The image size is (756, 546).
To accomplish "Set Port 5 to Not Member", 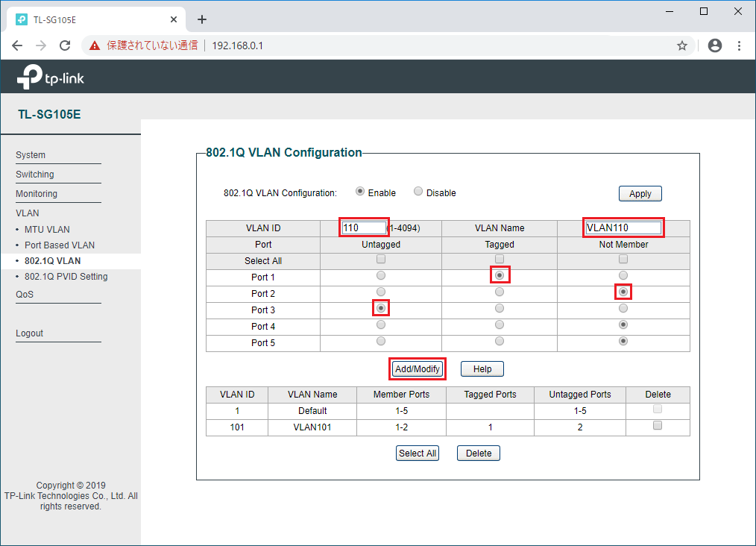I will (x=623, y=341).
